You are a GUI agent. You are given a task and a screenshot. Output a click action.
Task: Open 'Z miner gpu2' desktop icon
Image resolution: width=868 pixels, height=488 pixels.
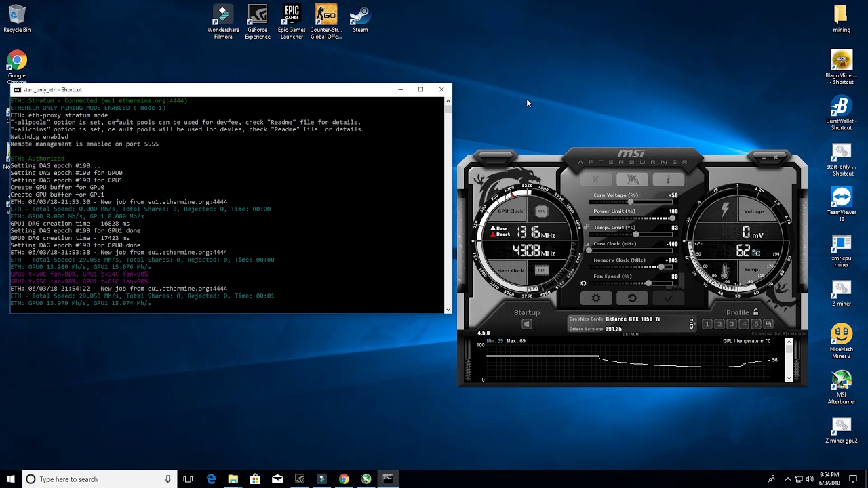coord(842,430)
